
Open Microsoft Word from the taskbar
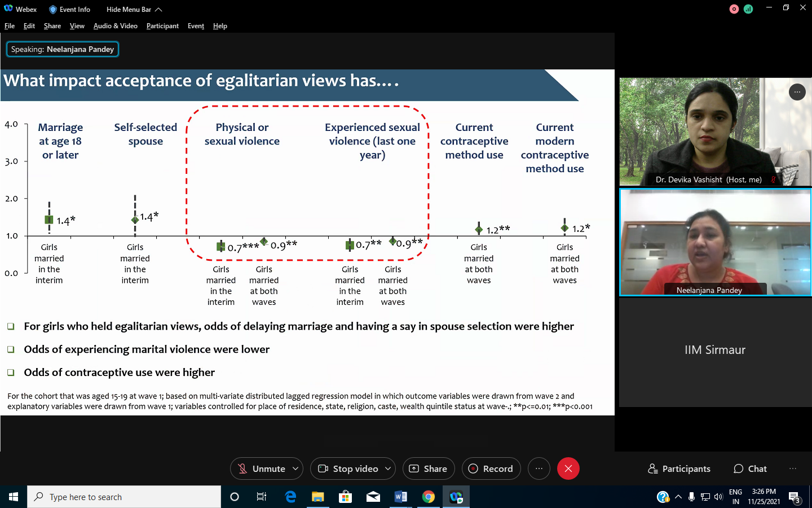click(x=401, y=497)
